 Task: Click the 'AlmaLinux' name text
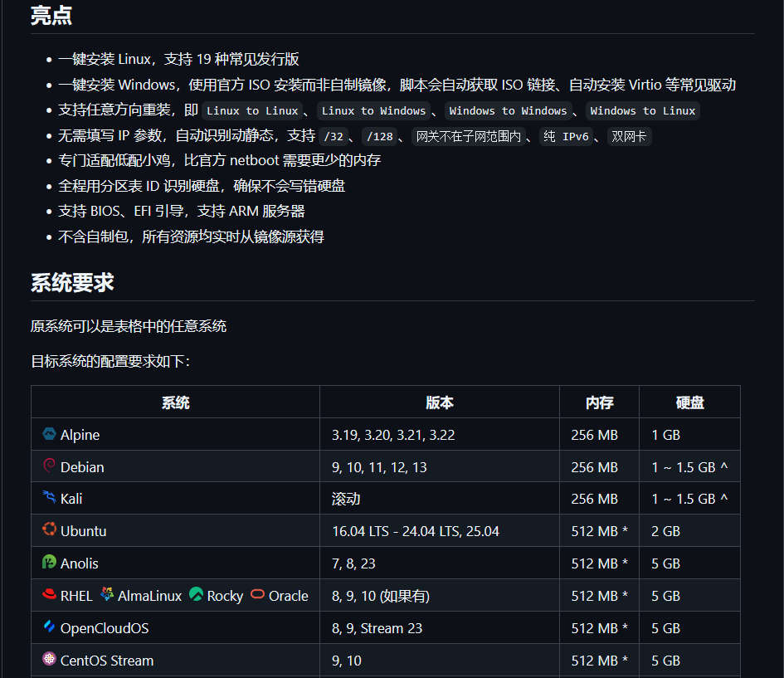pyautogui.click(x=150, y=596)
